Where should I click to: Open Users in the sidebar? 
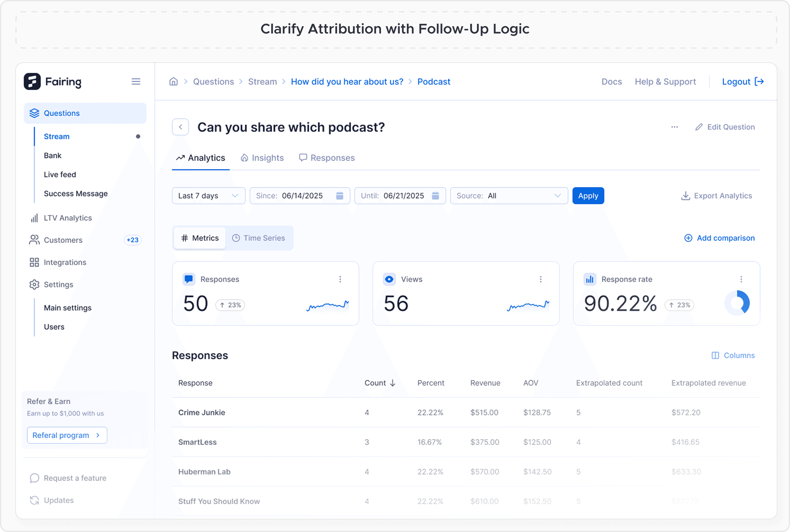click(54, 327)
